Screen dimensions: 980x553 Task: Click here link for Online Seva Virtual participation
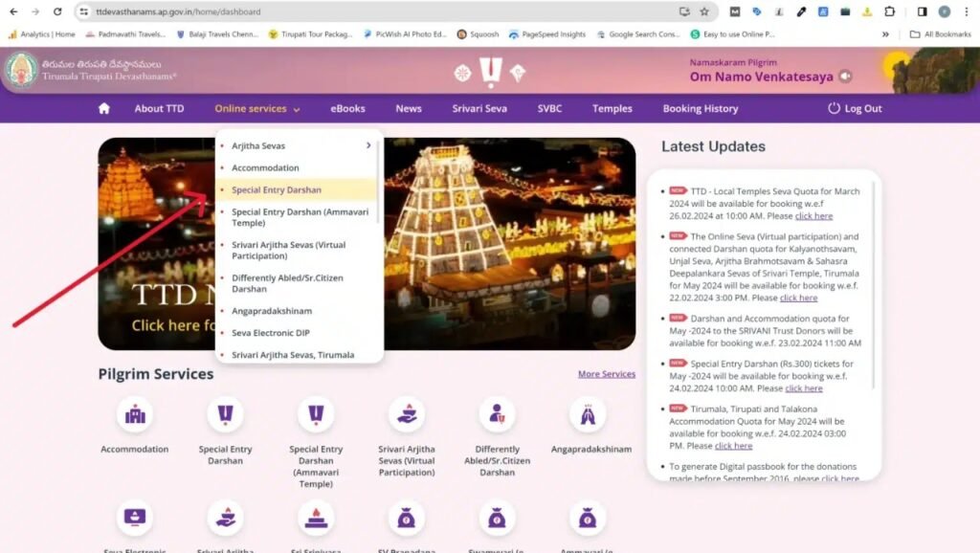[799, 298]
